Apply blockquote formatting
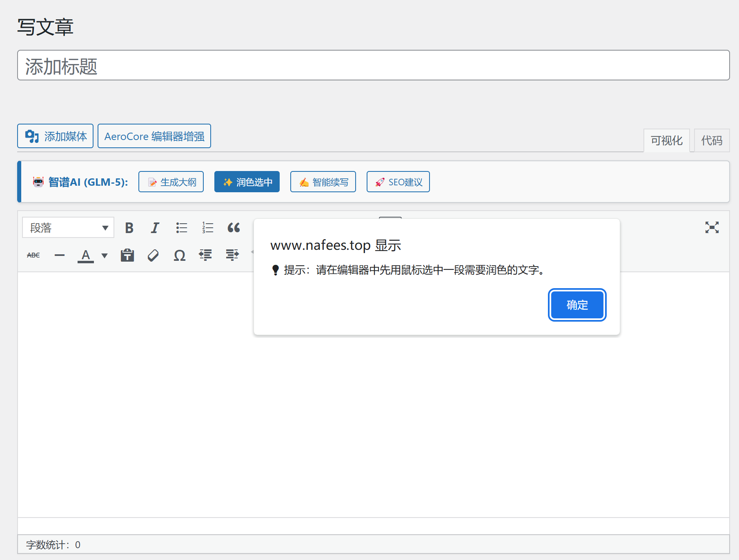 point(234,228)
